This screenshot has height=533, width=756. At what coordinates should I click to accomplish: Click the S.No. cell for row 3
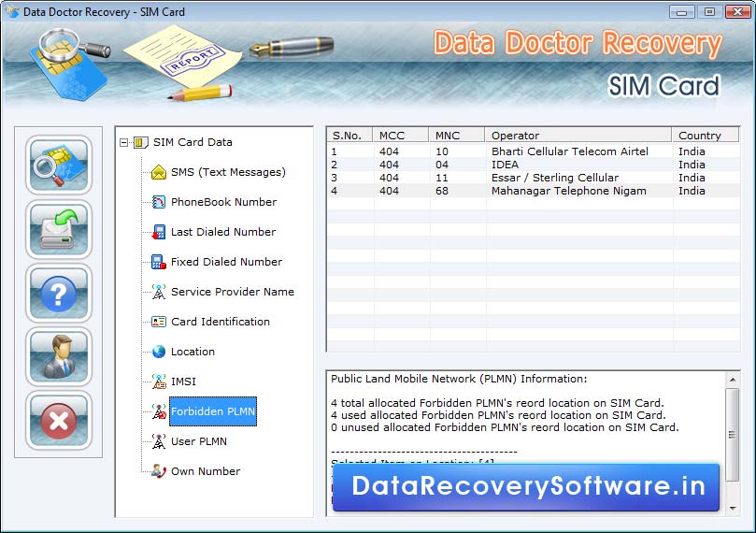(335, 178)
